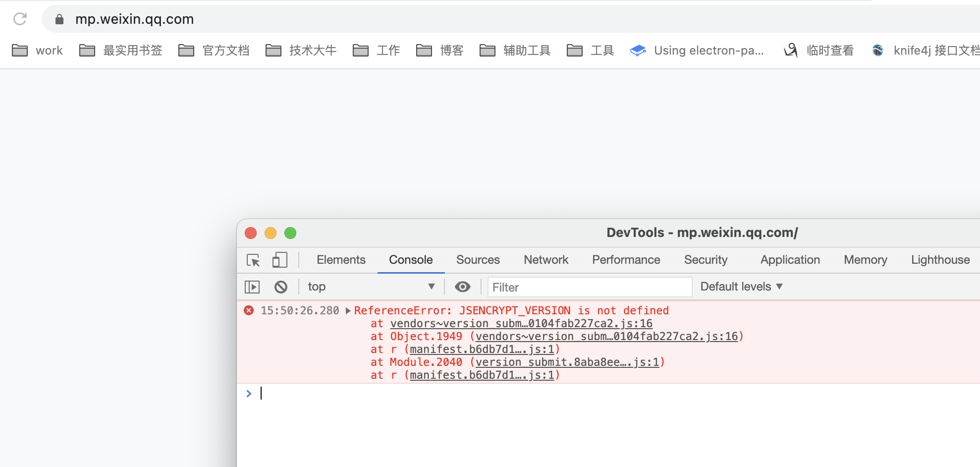Image resolution: width=980 pixels, height=467 pixels.
Task: Open the 最实用书签 bookmarks folder
Action: click(121, 51)
